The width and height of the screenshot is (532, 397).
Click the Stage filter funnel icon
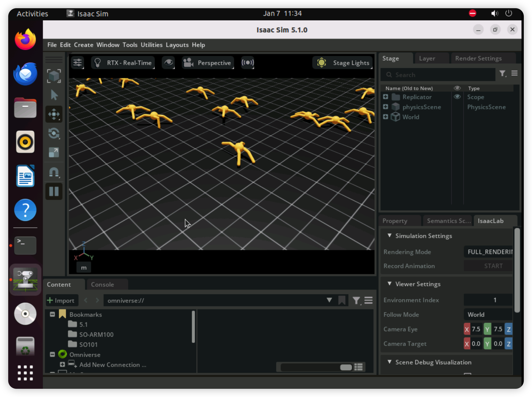point(502,74)
